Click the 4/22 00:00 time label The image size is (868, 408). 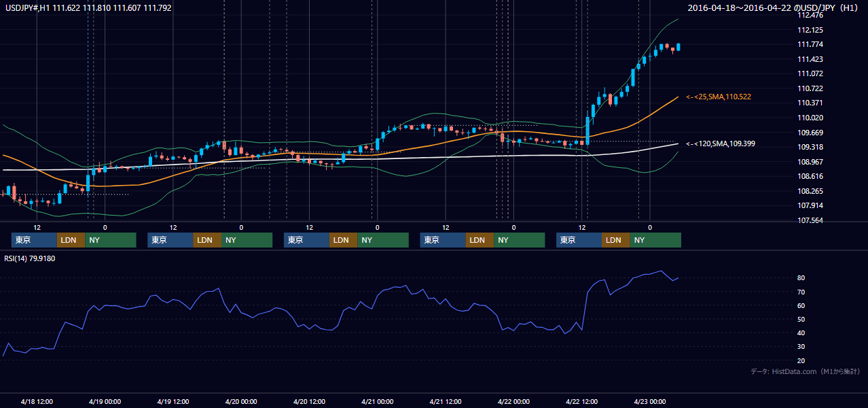click(513, 401)
